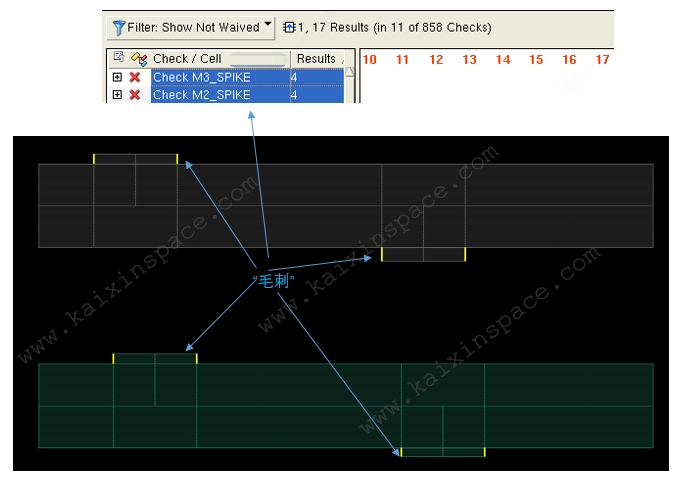Viewport: 681px width, 478px height.
Task: Sort by Results column header
Action: click(x=316, y=59)
